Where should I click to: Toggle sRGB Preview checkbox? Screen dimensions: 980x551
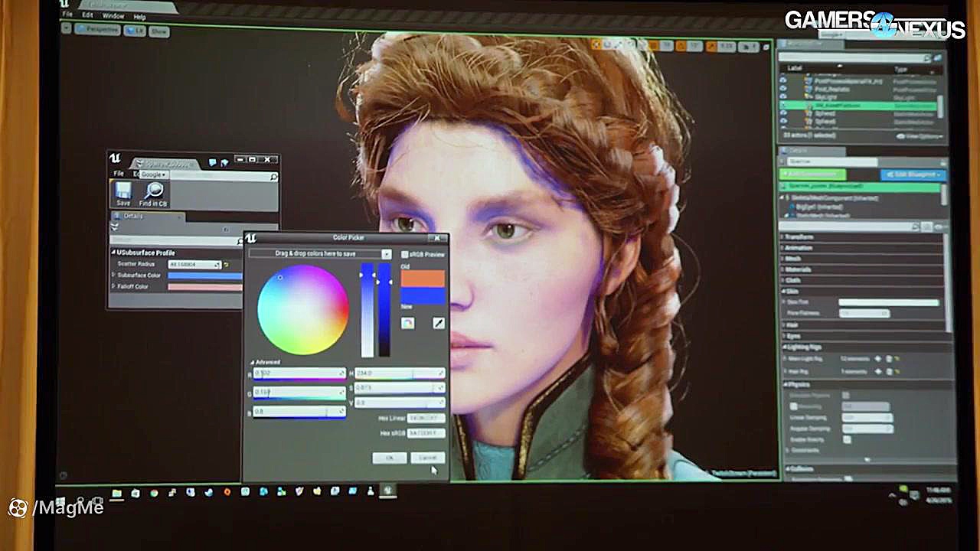coord(405,254)
